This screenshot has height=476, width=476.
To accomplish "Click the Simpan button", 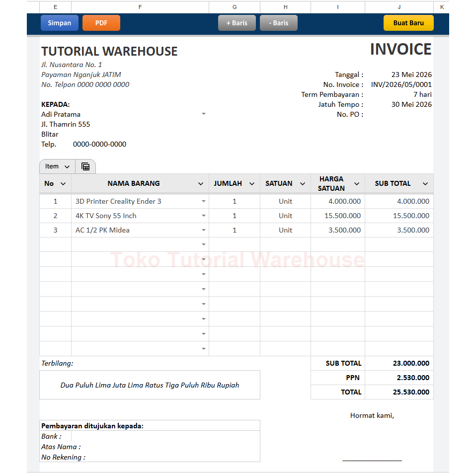I will [x=60, y=23].
